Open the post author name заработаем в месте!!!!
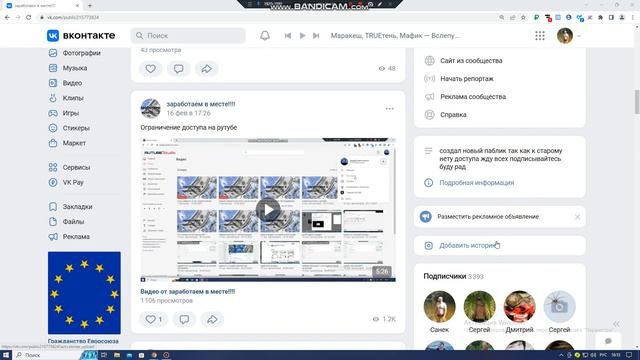The image size is (640, 360). [201, 104]
